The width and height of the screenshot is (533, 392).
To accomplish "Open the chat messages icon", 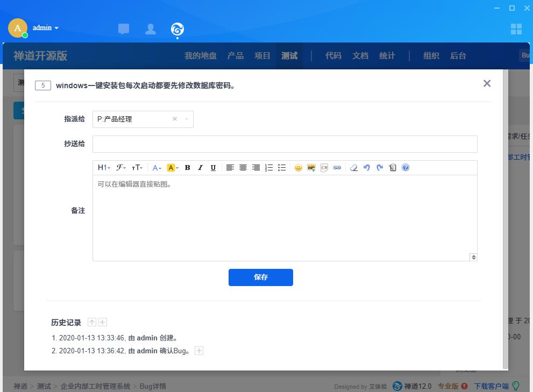I will coord(124,29).
